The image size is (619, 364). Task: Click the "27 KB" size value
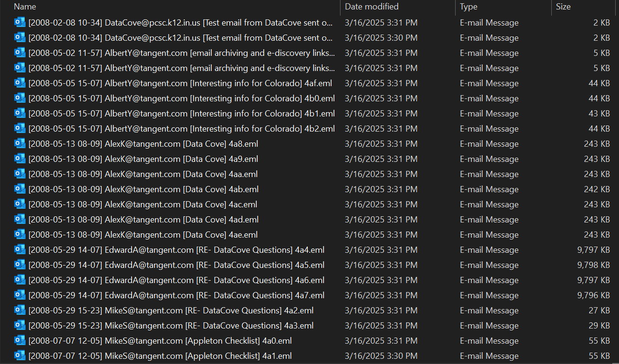click(x=599, y=311)
